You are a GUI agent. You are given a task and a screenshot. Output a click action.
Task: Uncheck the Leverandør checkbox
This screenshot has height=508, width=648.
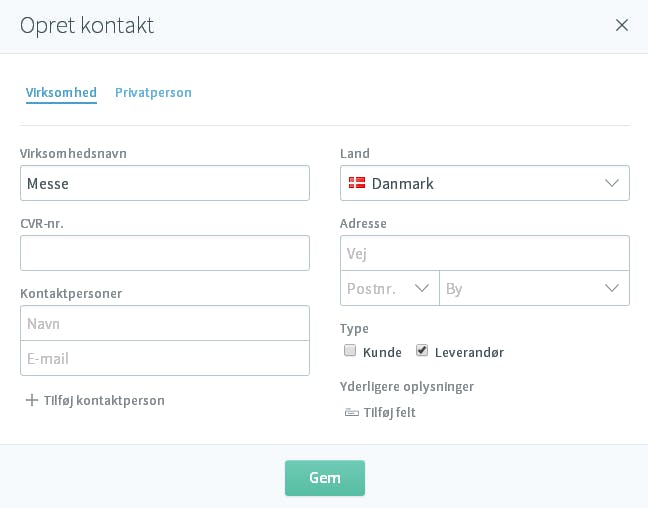pos(422,351)
